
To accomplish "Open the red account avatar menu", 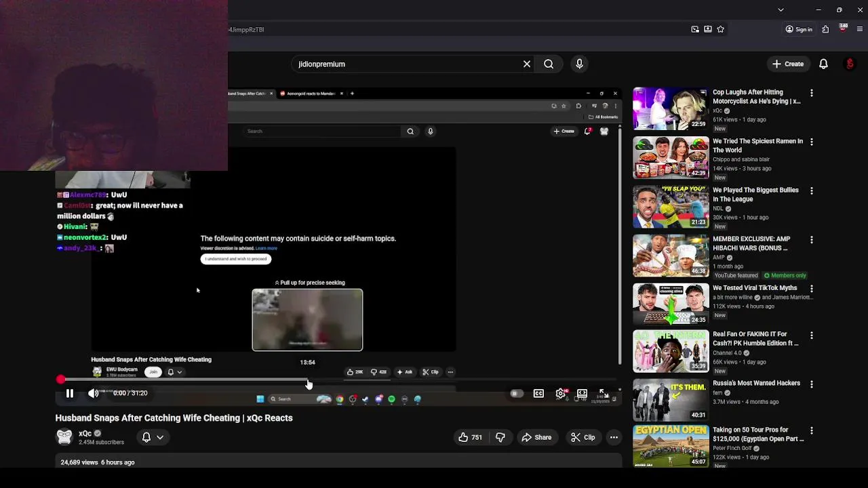I will tap(850, 64).
